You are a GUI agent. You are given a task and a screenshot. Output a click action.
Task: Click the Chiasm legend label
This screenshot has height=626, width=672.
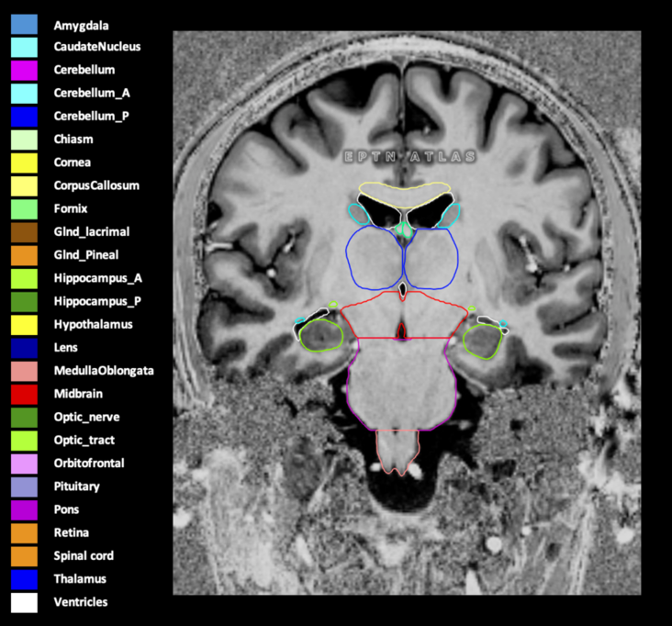coord(73,140)
